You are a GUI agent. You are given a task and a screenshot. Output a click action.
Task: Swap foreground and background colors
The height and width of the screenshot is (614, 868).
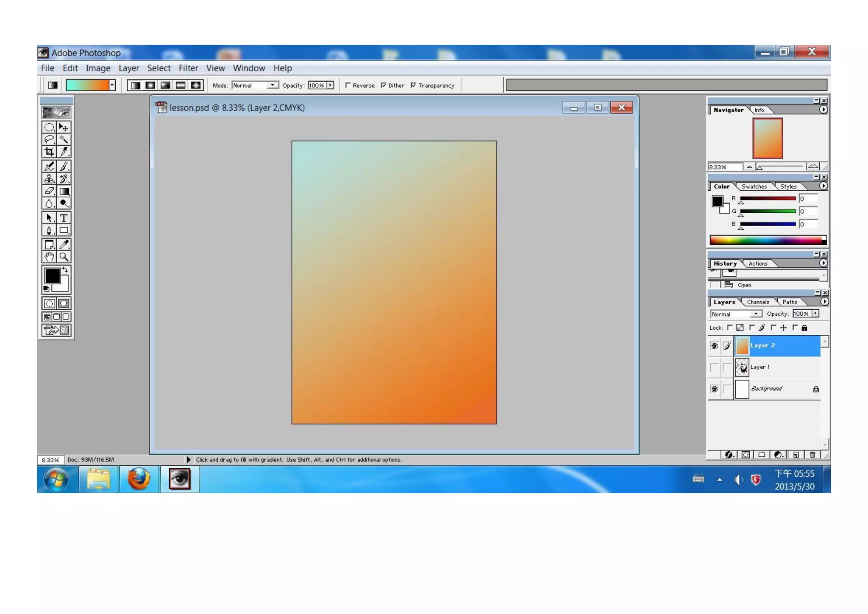coord(65,269)
